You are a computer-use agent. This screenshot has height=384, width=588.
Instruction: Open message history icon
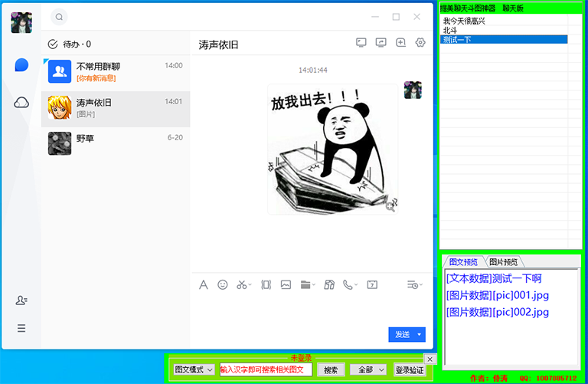click(413, 285)
